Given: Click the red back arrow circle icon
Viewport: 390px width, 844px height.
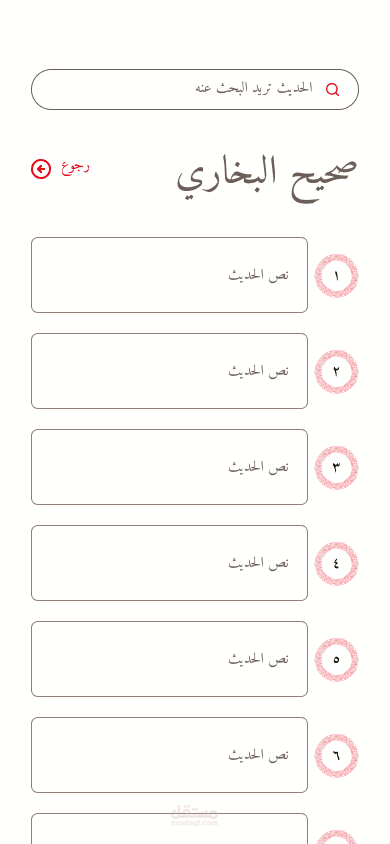Looking at the screenshot, I should coord(41,169).
